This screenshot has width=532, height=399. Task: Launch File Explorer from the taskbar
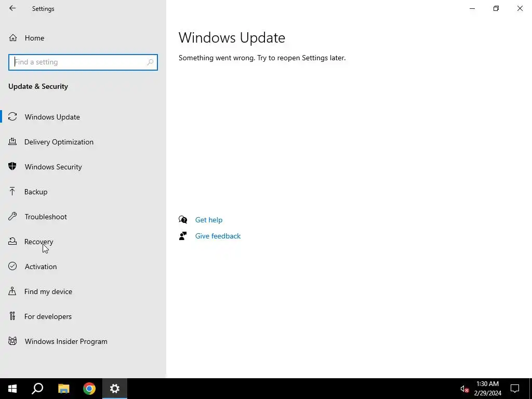coord(63,389)
